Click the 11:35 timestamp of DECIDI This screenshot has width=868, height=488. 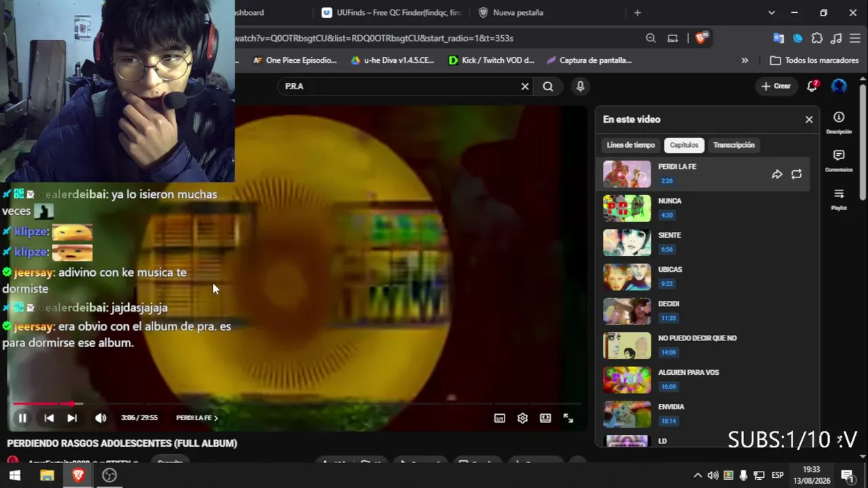(668, 318)
